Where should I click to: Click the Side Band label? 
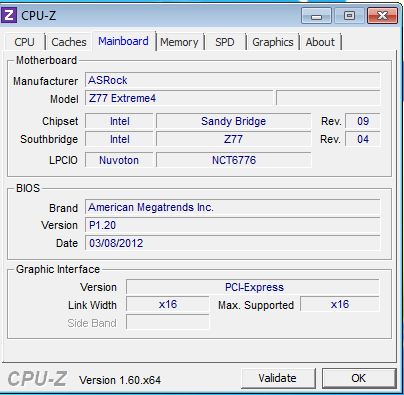pos(92,323)
